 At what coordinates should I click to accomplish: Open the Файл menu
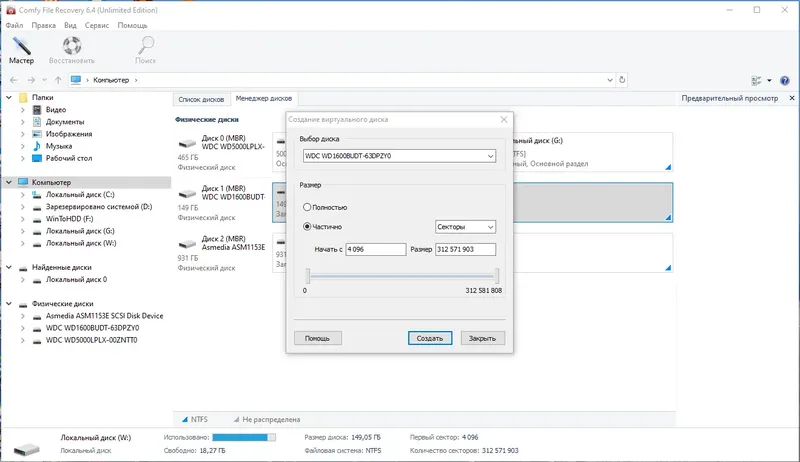click(14, 25)
